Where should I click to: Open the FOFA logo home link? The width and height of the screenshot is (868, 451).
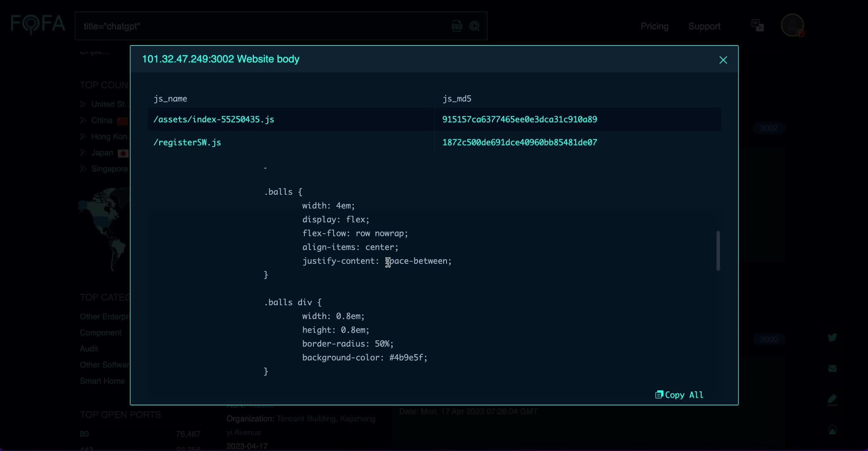[x=38, y=25]
